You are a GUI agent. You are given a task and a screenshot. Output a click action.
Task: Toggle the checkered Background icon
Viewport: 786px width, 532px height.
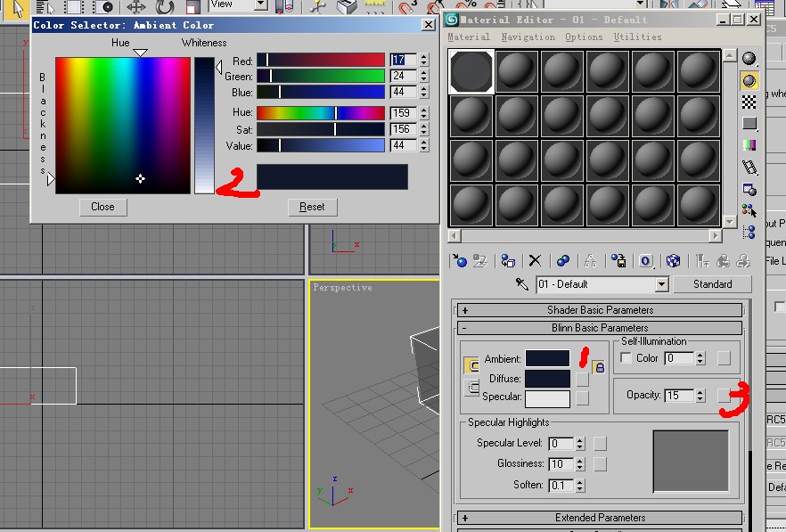click(749, 102)
